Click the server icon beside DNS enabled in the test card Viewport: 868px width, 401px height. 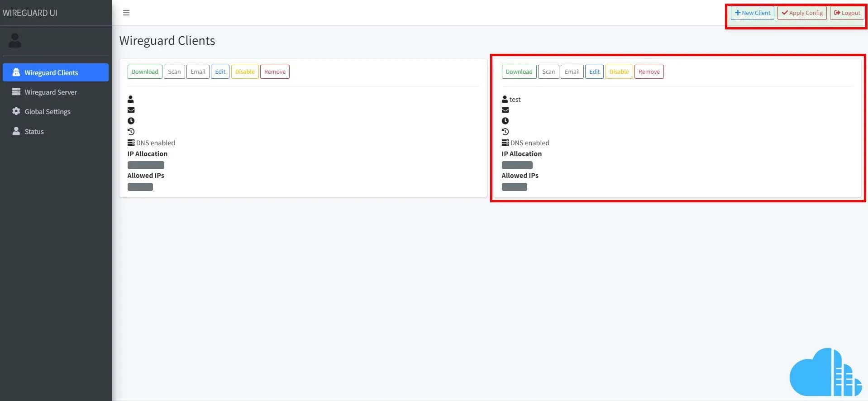click(506, 143)
